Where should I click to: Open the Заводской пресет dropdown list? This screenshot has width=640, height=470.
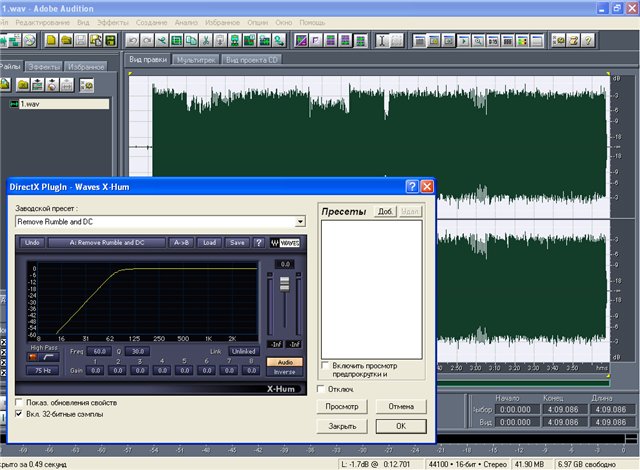299,219
